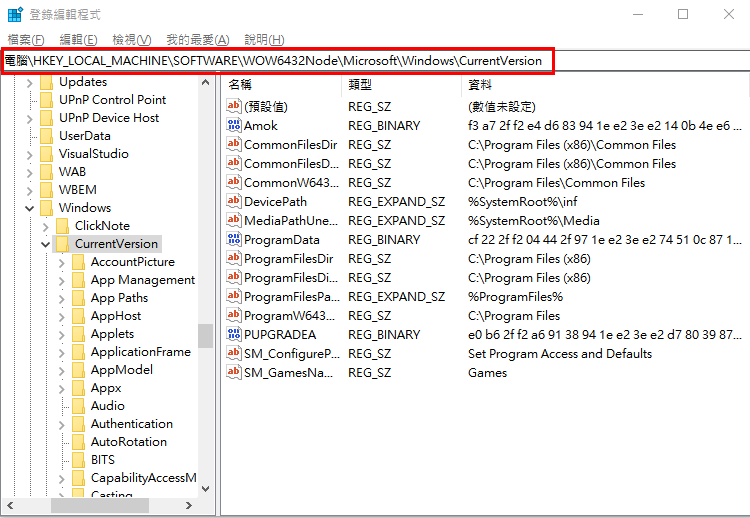Click the registry path address bar
The height and width of the screenshot is (518, 750).
pyautogui.click(x=278, y=61)
